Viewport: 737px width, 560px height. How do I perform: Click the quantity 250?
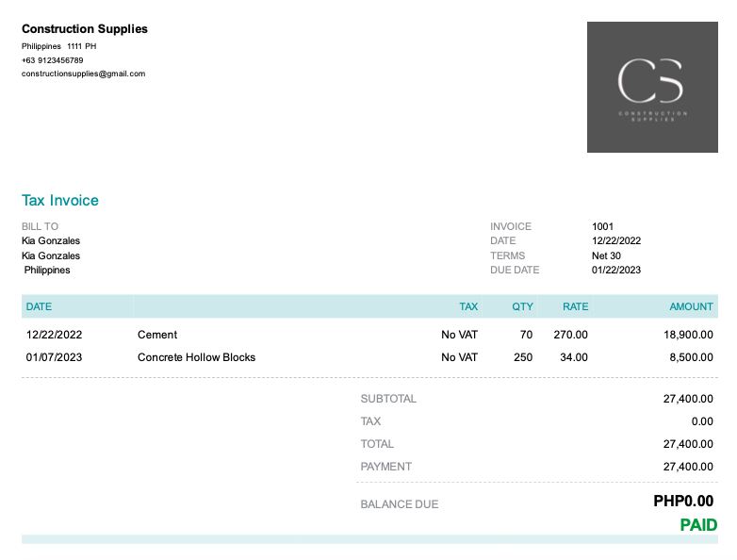pos(523,357)
